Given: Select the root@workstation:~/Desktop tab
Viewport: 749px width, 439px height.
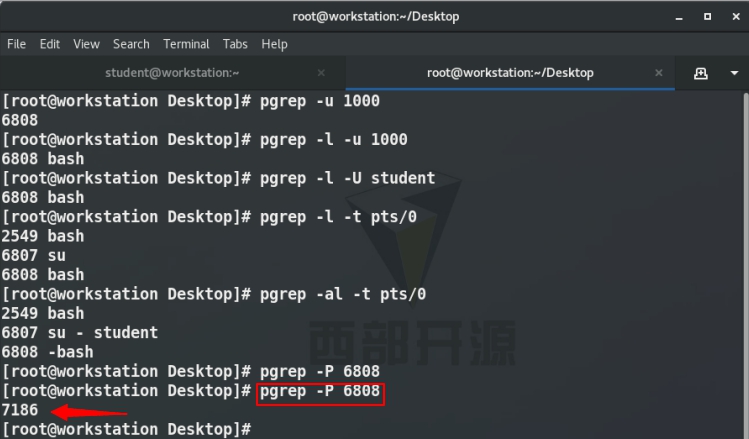Looking at the screenshot, I should click(x=510, y=73).
